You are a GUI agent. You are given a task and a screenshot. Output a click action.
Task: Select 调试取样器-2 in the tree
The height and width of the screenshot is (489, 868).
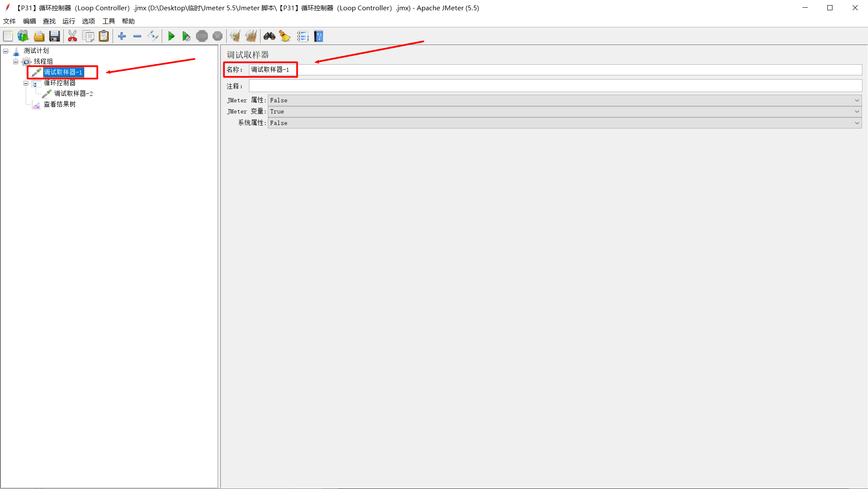coord(74,94)
